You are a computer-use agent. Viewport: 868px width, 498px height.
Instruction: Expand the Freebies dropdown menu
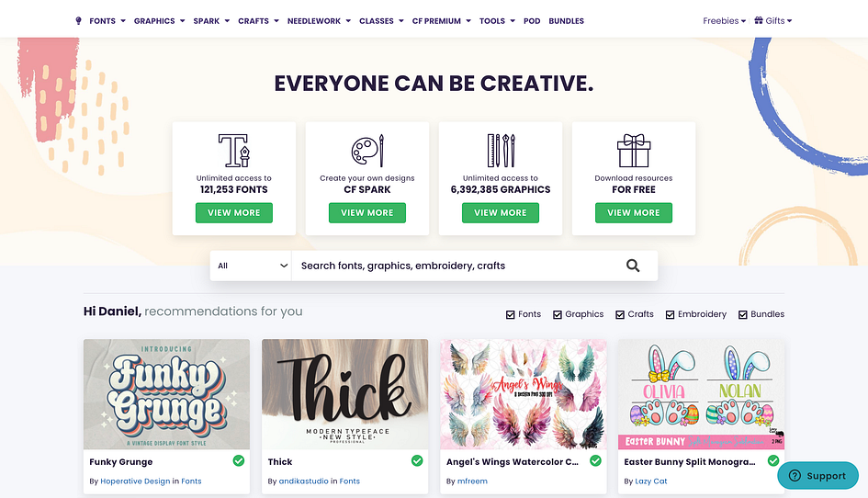(x=724, y=21)
